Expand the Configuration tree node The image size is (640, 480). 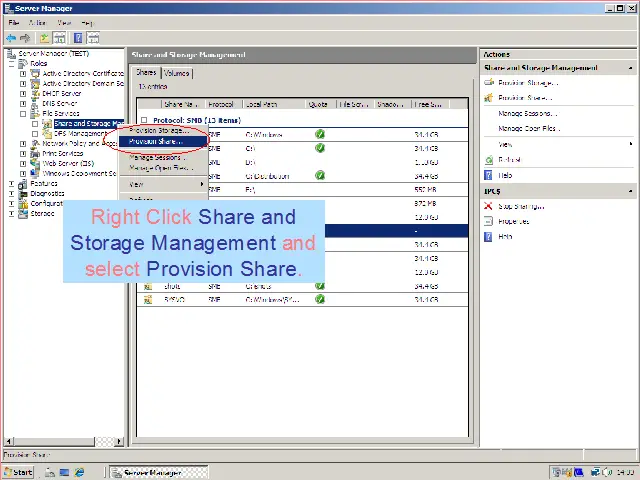pyautogui.click(x=11, y=203)
